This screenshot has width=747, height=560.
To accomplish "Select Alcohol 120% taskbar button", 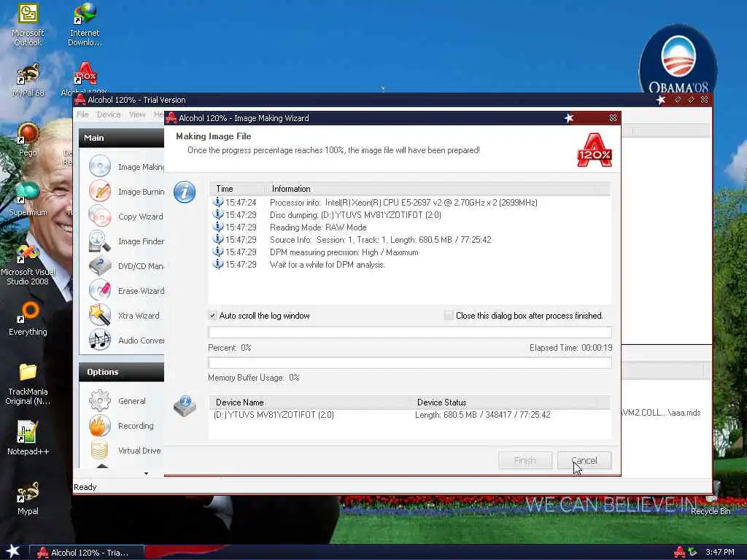I will [88, 553].
